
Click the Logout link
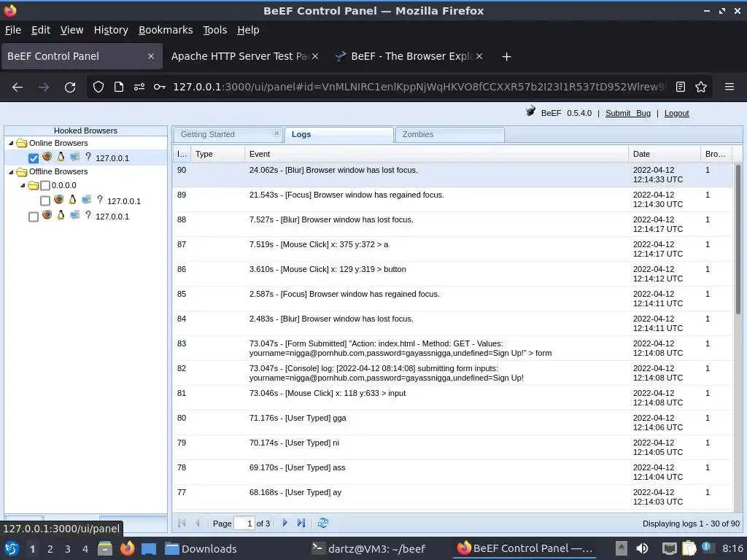click(676, 113)
